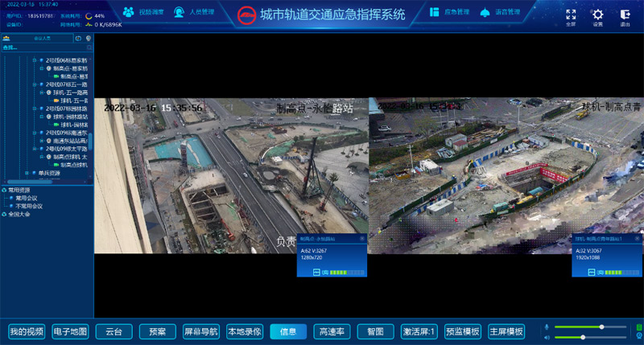Viewport: 644px width, 345px height.
Task: Open 设置 settings gear icon
Action: coord(597,14)
